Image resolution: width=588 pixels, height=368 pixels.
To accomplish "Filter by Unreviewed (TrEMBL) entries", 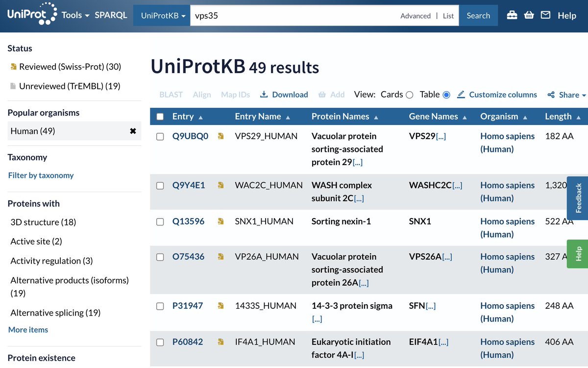I will (70, 86).
